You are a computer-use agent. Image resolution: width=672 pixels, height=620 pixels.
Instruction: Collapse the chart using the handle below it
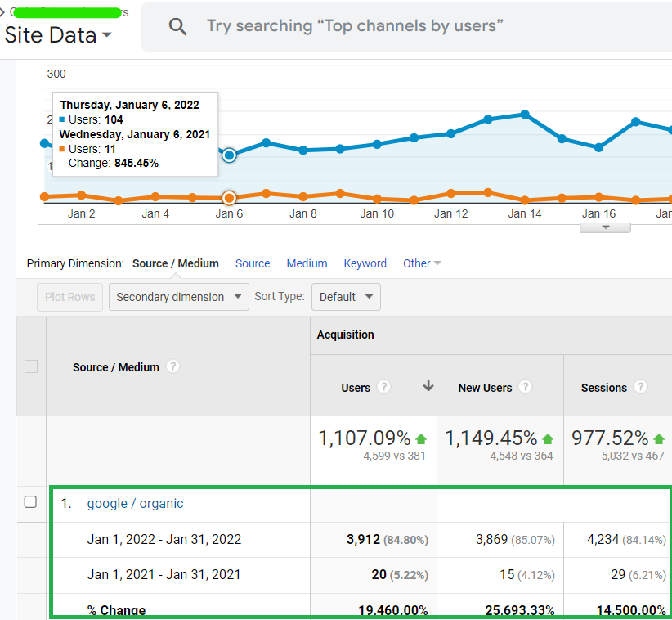(x=605, y=227)
